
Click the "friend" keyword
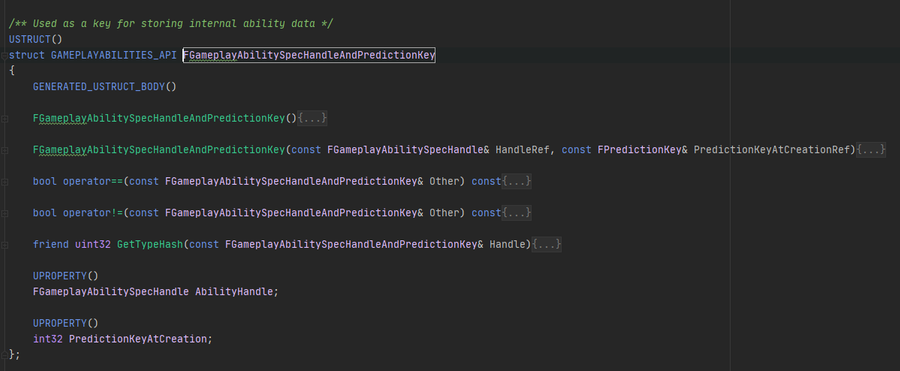click(x=51, y=245)
